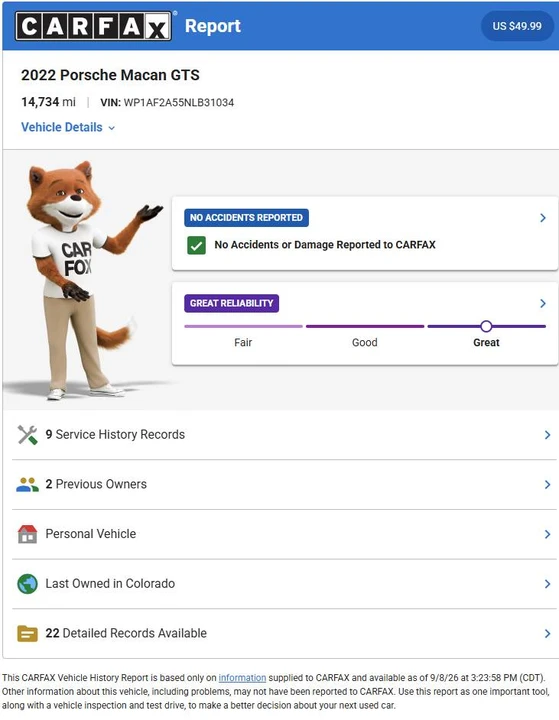Click the house personal vehicle icon
This screenshot has width=559, height=720.
pos(28,534)
